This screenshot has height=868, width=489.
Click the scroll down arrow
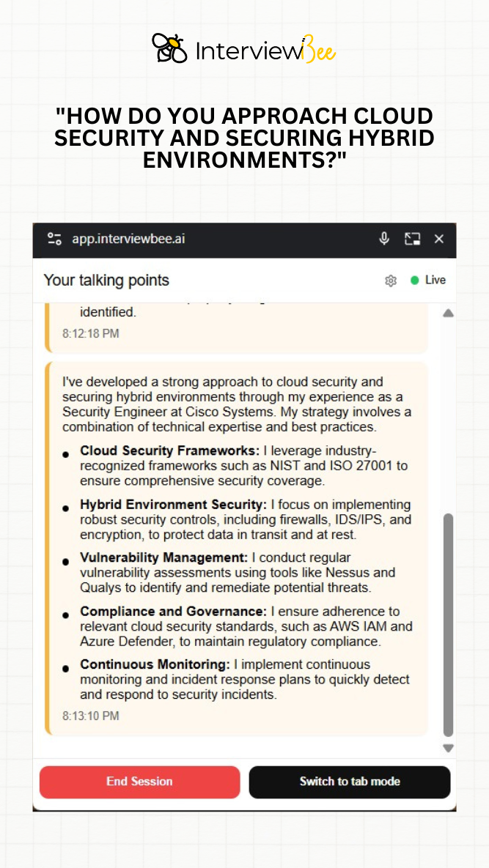pos(448,748)
